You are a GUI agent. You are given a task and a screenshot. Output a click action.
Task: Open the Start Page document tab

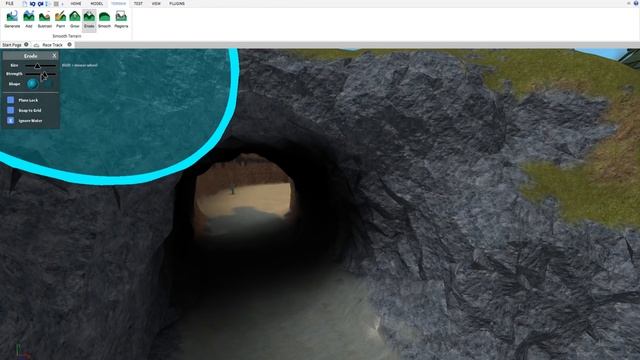coord(12,45)
